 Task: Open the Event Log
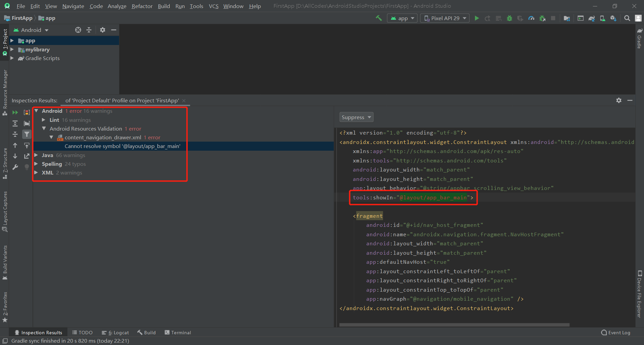616,333
